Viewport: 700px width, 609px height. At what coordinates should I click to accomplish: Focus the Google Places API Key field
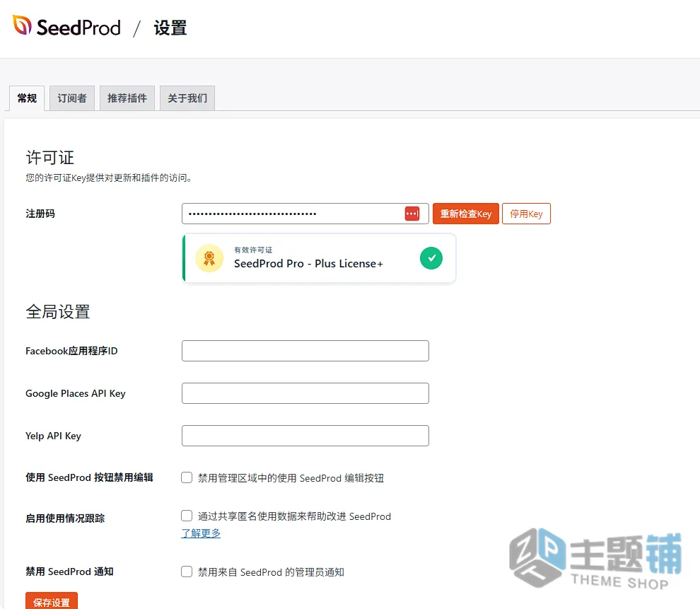coord(305,393)
